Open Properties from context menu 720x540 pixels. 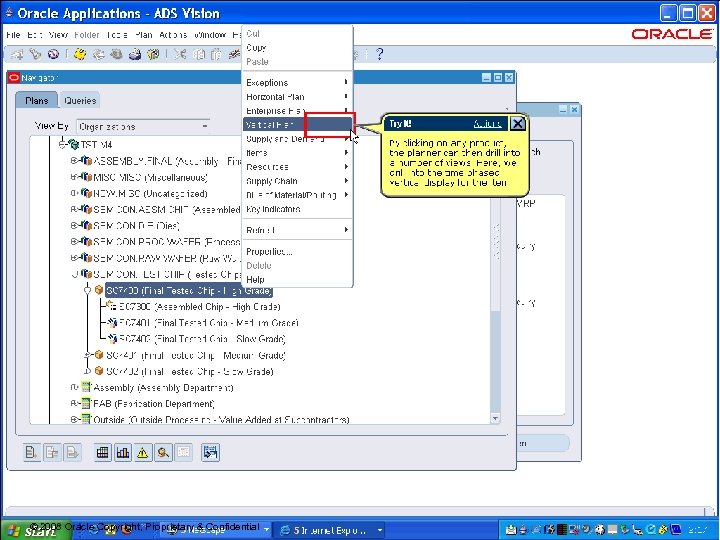(x=297, y=252)
